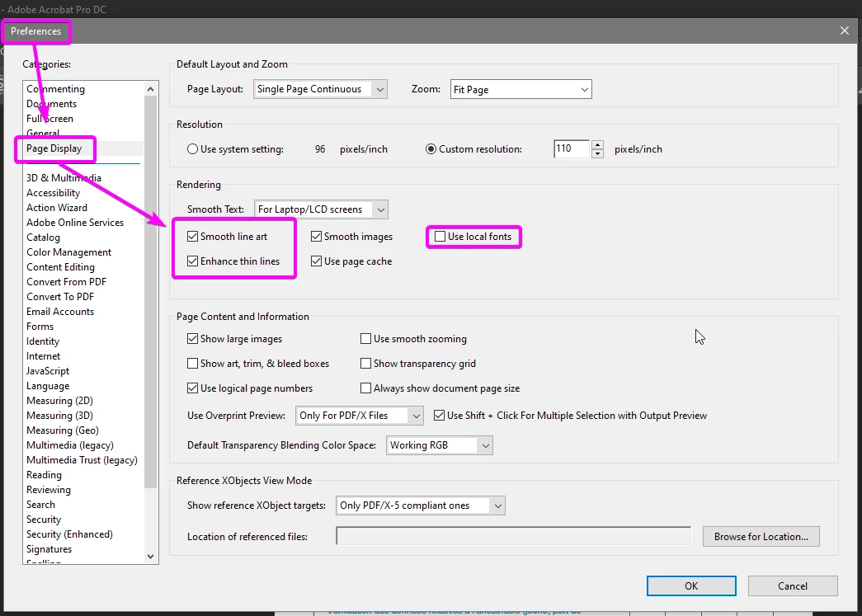Confirm preferences with OK button

coord(691,585)
